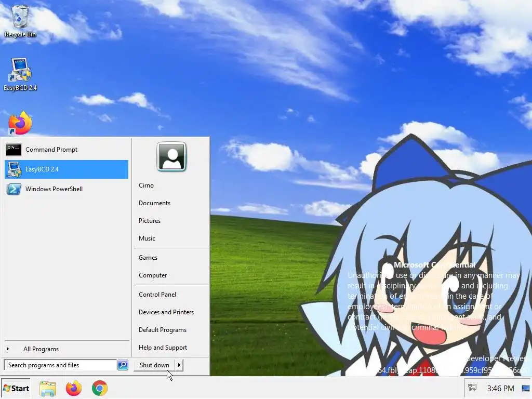Click the Command Prompt icon in Start menu
The image size is (532, 399).
click(14, 149)
